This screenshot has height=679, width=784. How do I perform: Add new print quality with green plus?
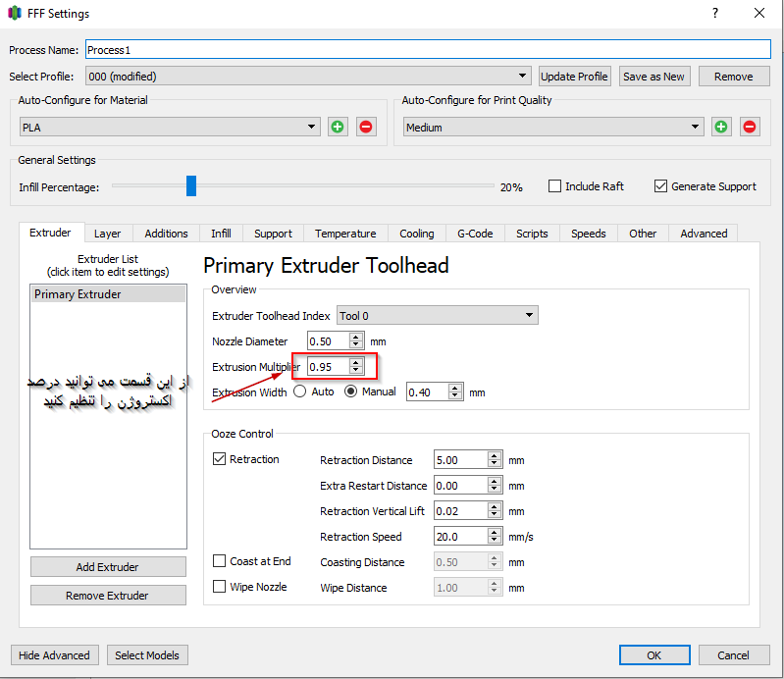coord(721,127)
